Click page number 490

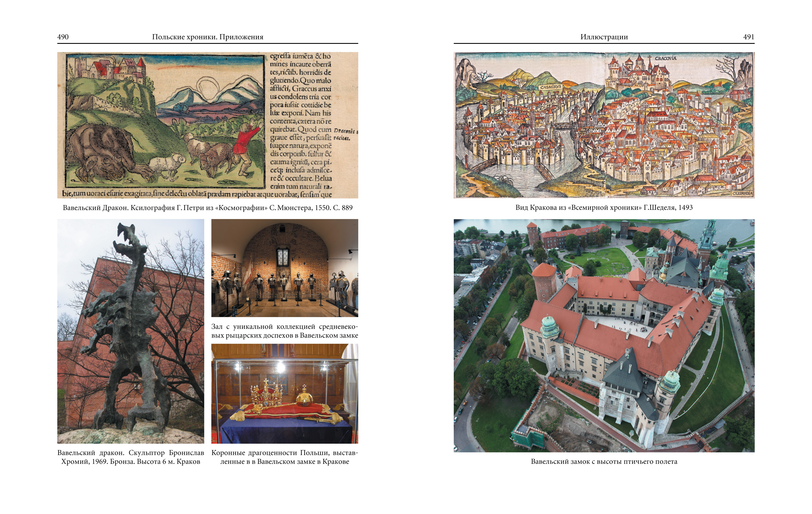pos(63,37)
